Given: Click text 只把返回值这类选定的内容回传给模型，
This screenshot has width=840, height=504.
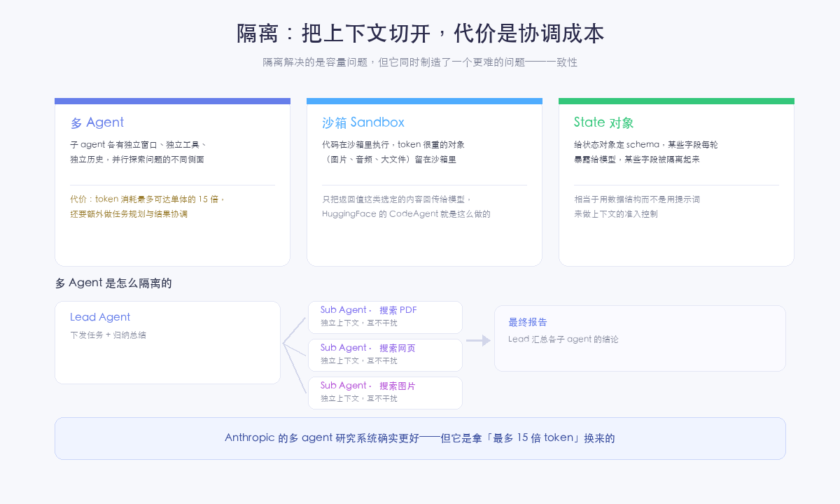Looking at the screenshot, I should tap(398, 199).
